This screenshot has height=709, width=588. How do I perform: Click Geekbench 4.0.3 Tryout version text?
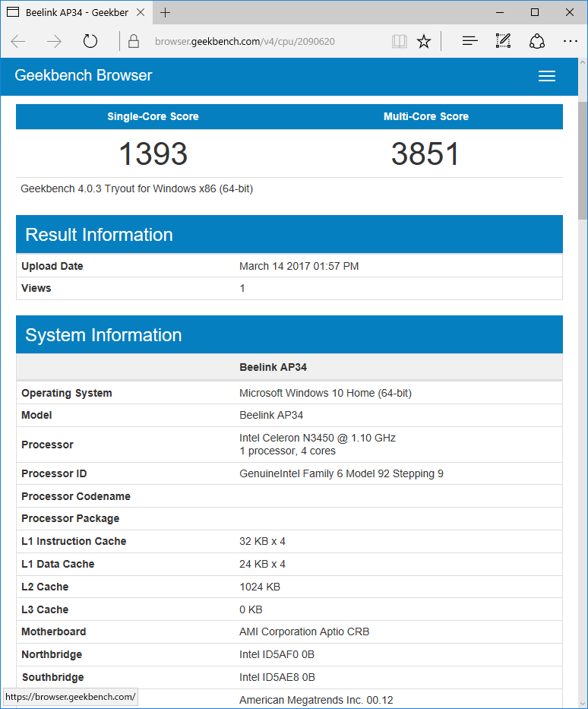click(x=137, y=188)
